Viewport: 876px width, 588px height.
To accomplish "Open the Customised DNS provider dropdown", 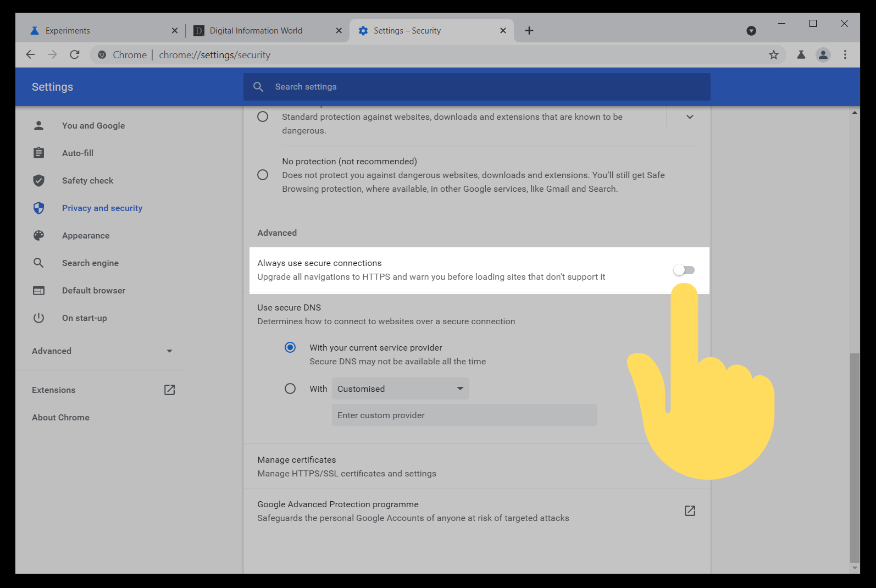I will coord(401,389).
